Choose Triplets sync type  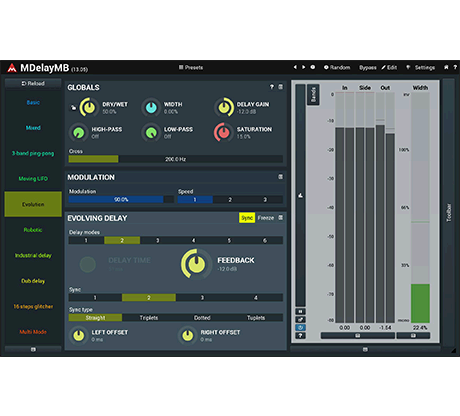pyautogui.click(x=149, y=318)
